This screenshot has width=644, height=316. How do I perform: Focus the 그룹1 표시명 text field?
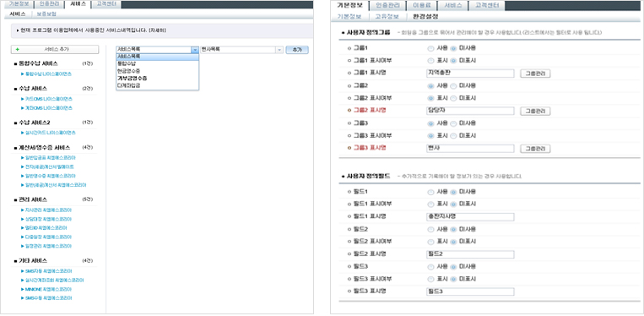click(x=470, y=74)
